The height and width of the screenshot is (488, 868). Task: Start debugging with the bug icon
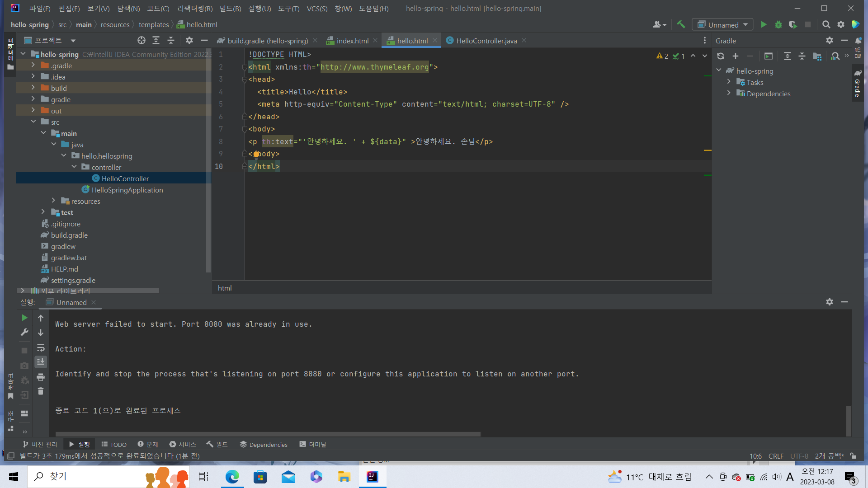point(778,25)
